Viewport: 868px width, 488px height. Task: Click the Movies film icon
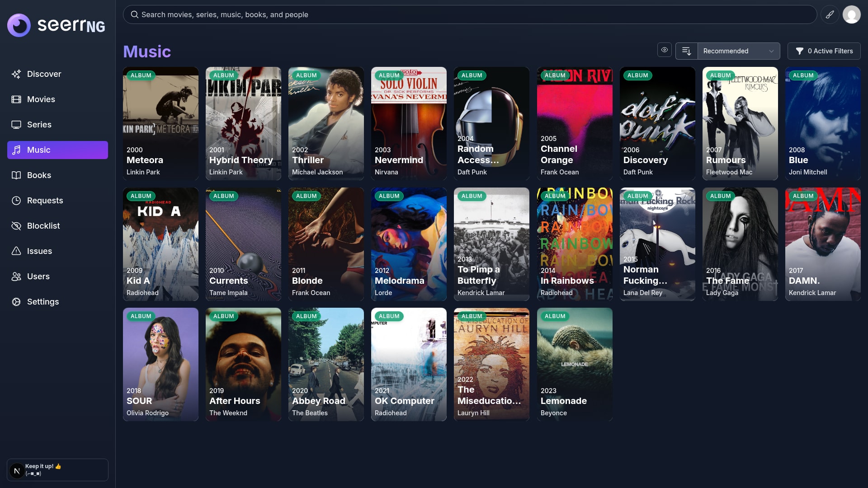point(16,99)
